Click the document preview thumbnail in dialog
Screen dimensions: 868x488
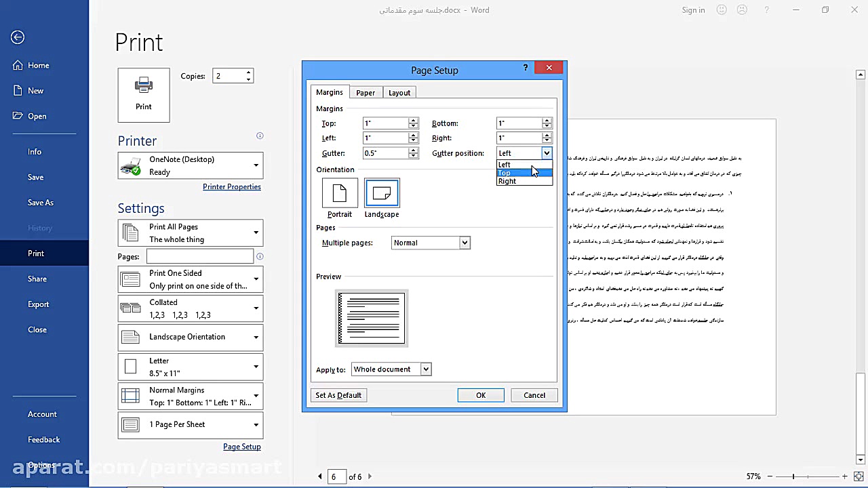point(372,318)
